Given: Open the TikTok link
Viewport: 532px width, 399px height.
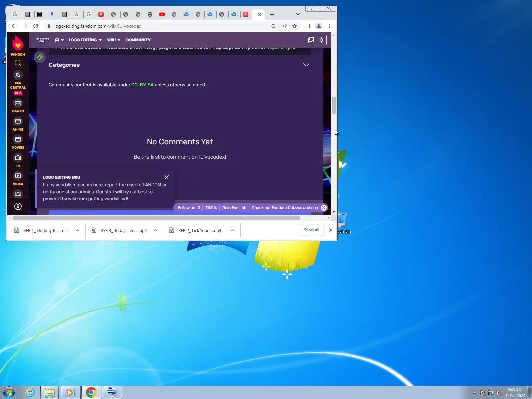Looking at the screenshot, I should tap(211, 208).
